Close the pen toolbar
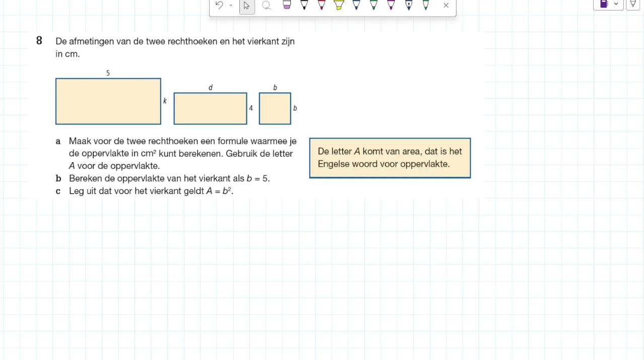644x360 pixels. pyautogui.click(x=446, y=6)
